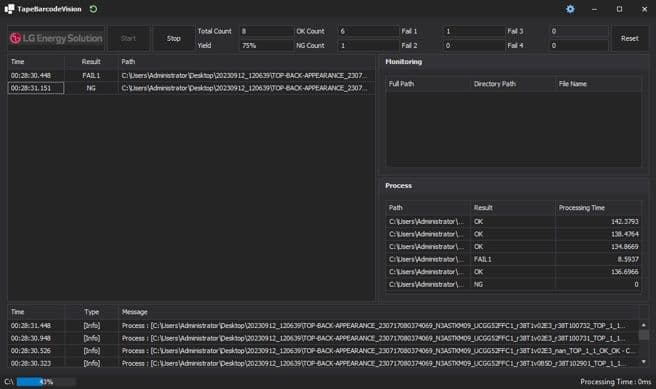Click the Path column header in Process panel
The height and width of the screenshot is (389, 656).
click(x=428, y=208)
